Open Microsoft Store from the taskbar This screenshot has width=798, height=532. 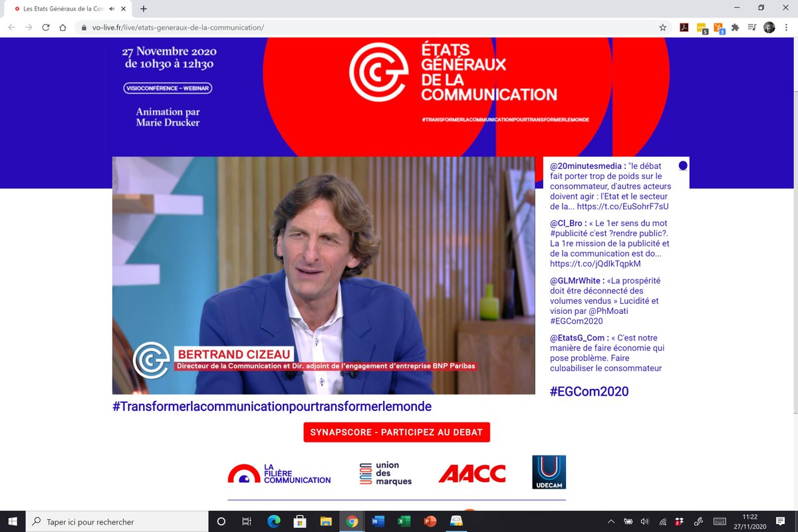tap(300, 521)
